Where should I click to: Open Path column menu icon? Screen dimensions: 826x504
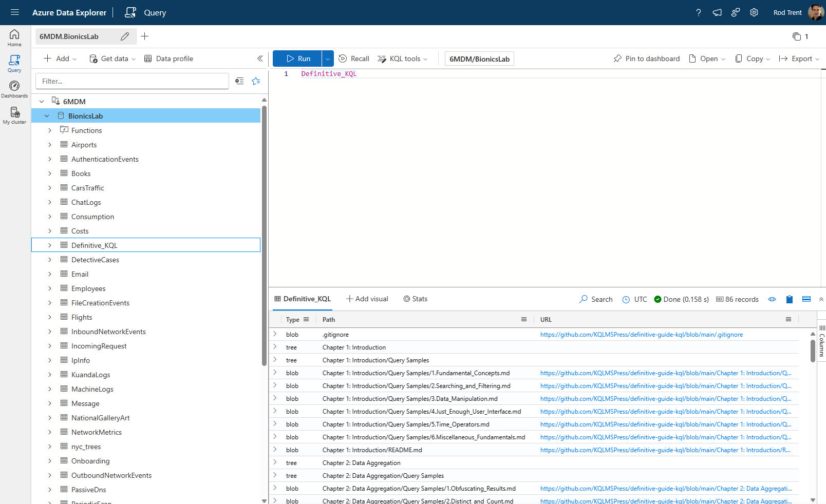524,319
